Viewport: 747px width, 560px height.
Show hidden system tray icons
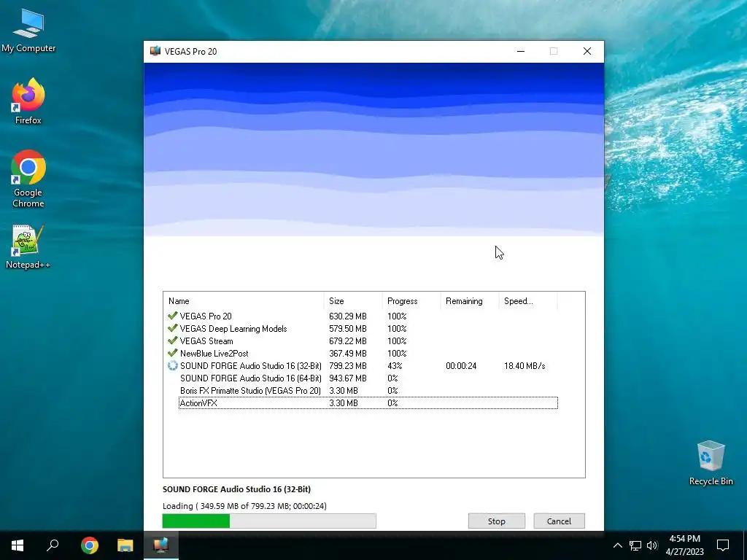tap(617, 545)
